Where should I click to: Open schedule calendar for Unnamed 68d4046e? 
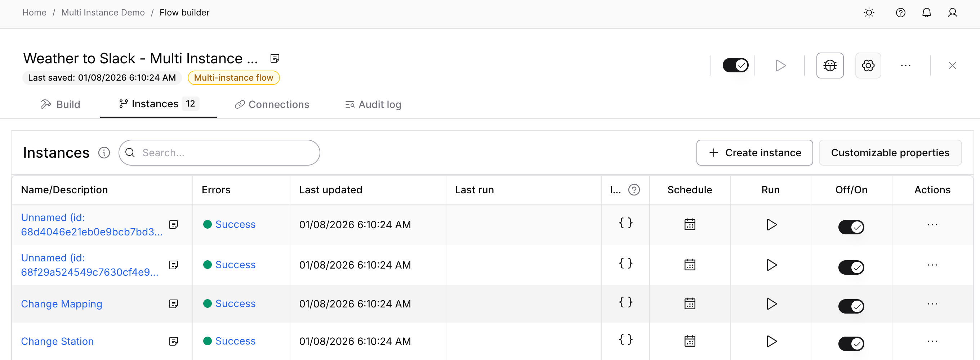689,224
